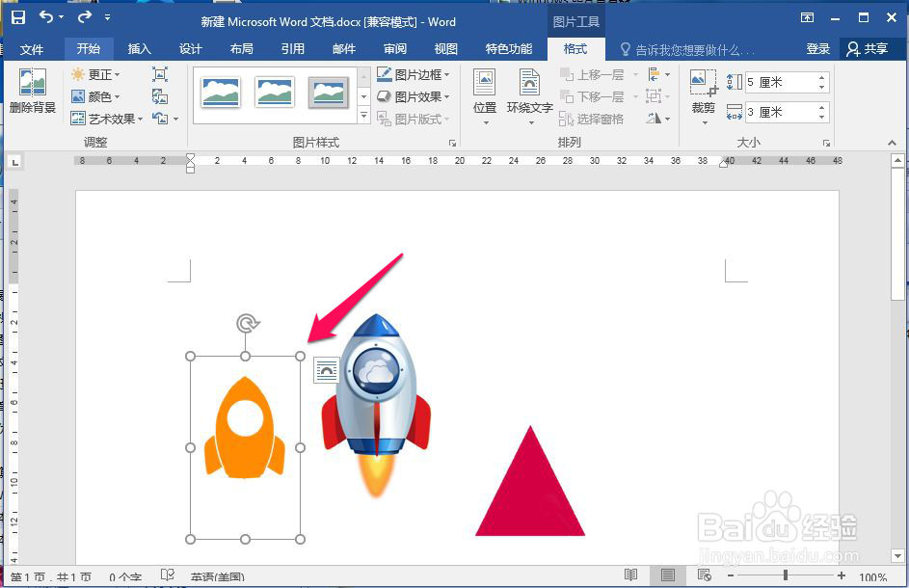Click the Reset Picture icon
The height and width of the screenshot is (588, 909).
pos(160,119)
